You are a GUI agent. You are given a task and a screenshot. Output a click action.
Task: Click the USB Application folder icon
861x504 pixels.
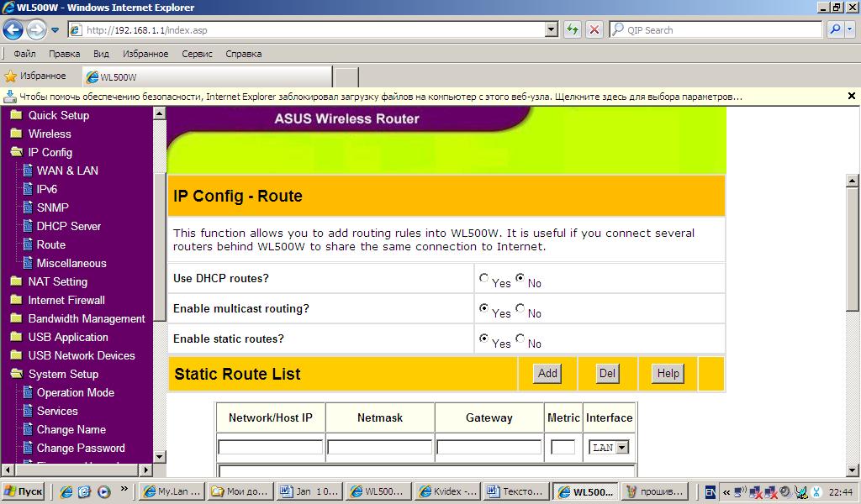point(17,338)
